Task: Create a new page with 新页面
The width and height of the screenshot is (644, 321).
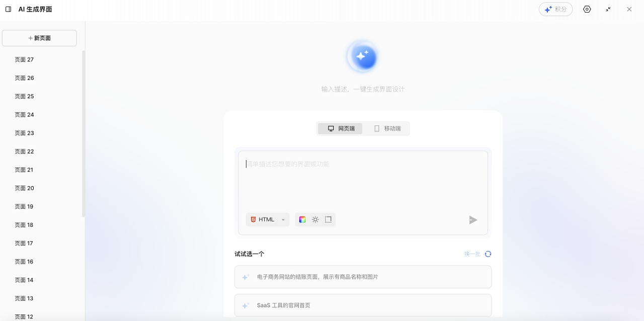Action: point(39,38)
